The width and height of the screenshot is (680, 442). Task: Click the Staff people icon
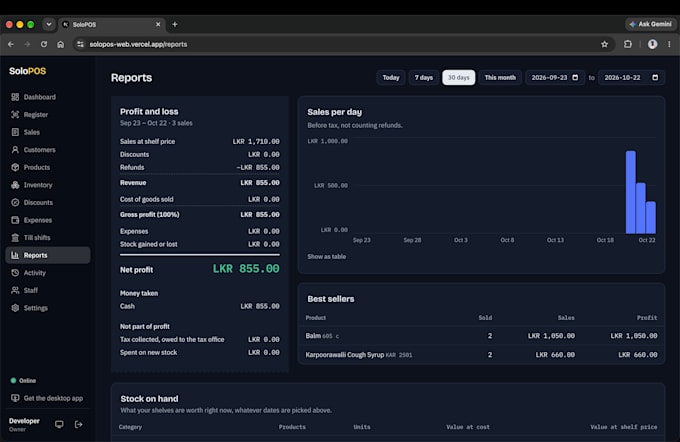[x=15, y=290]
